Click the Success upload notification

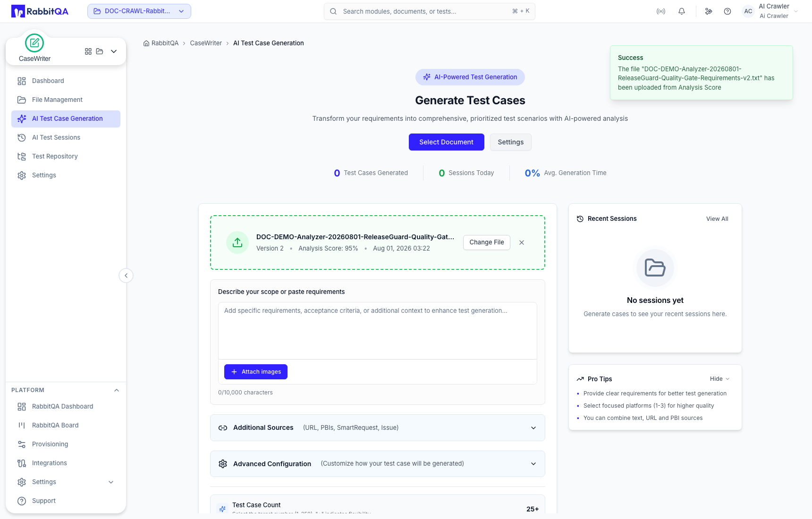(x=702, y=73)
